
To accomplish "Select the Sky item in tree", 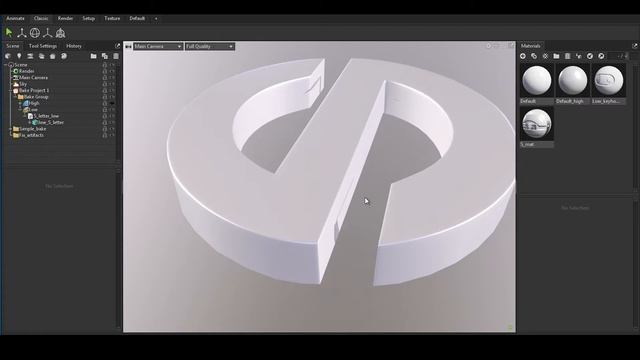I will [x=23, y=84].
